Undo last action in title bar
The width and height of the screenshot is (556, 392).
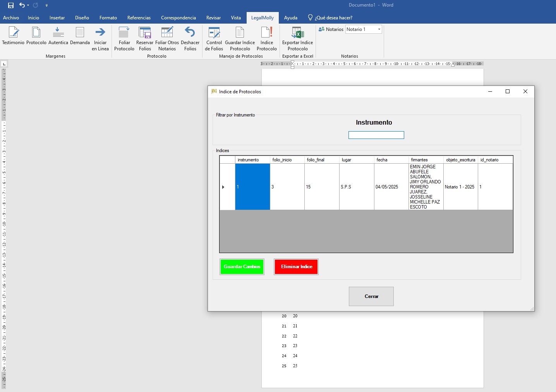[22, 5]
